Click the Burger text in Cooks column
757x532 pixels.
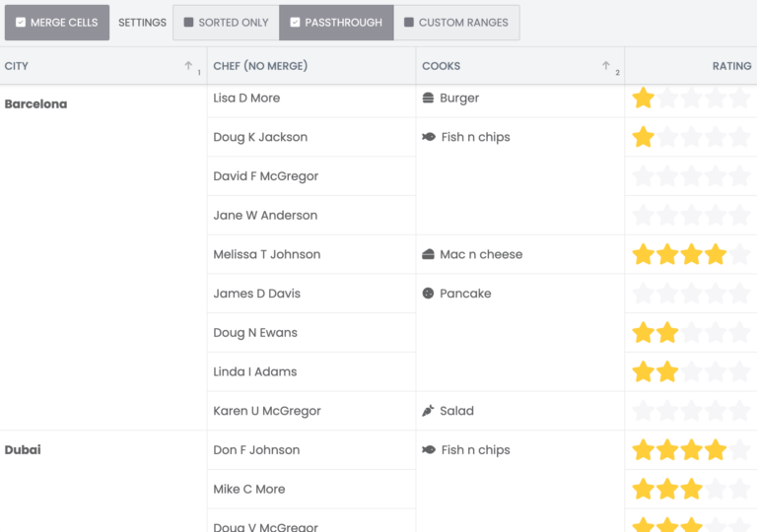pyautogui.click(x=459, y=98)
